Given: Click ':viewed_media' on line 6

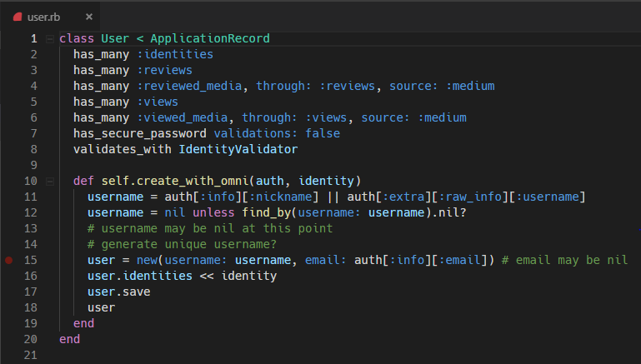Looking at the screenshot, I should click(182, 117).
